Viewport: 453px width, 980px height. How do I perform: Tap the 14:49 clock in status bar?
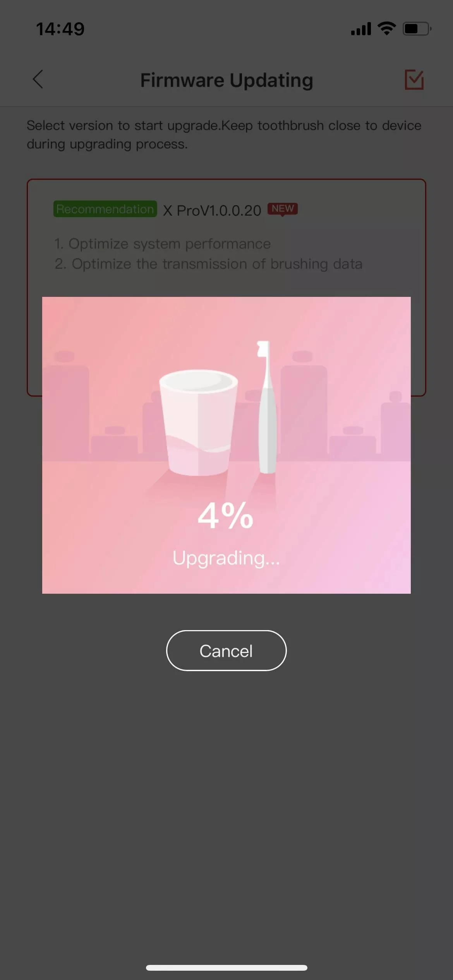(x=60, y=29)
